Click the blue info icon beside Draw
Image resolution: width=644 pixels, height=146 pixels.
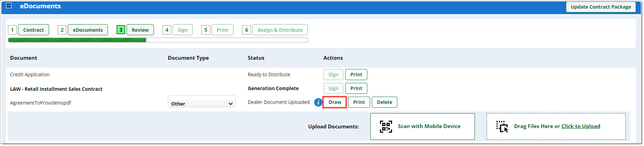318,102
